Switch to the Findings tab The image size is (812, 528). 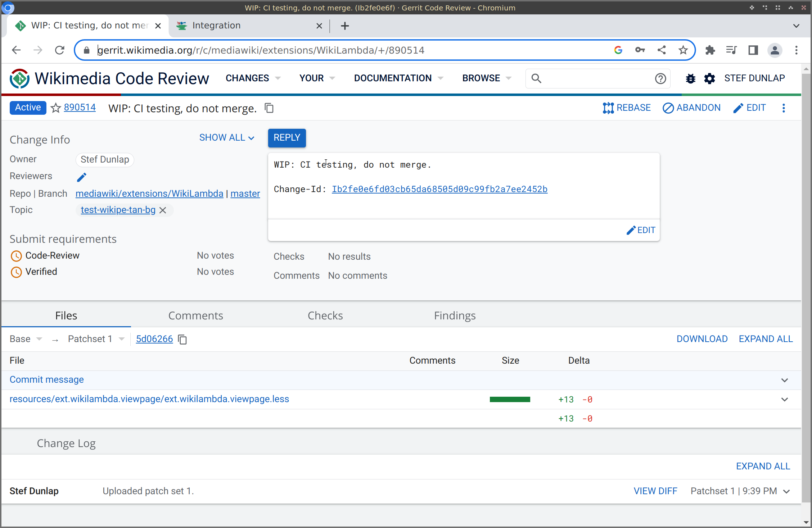tap(455, 315)
